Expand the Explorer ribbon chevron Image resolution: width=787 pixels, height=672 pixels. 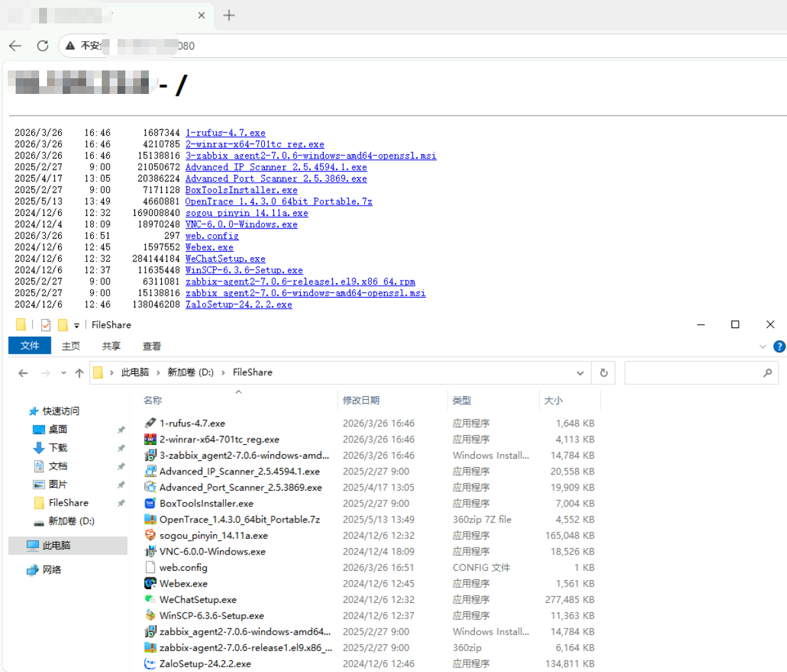point(763,346)
